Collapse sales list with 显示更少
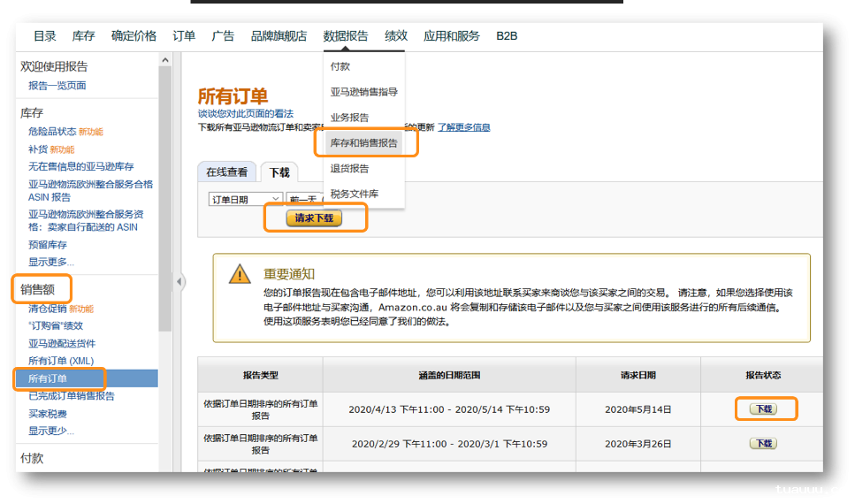Screen dimensions: 855x504 coord(51,431)
